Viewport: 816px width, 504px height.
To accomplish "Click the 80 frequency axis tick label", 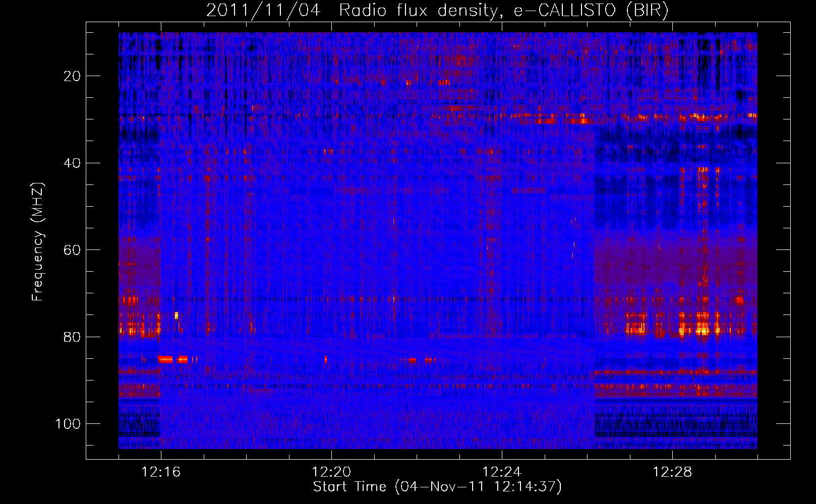I will [73, 337].
